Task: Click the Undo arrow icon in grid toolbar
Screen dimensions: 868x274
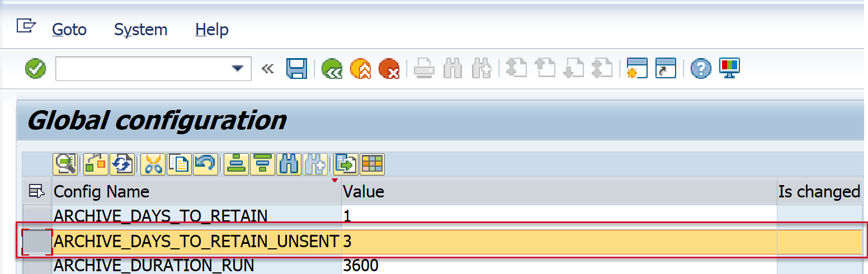Action: [x=205, y=164]
